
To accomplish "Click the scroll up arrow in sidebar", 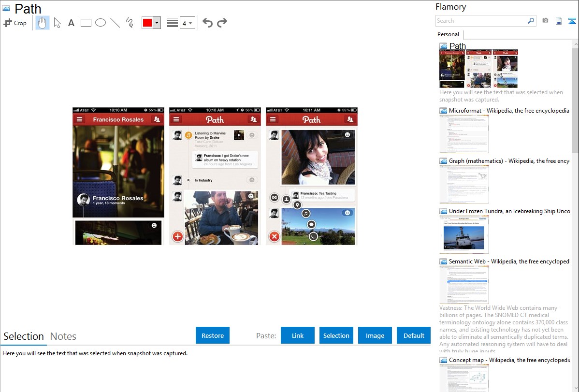I will click(x=575, y=44).
